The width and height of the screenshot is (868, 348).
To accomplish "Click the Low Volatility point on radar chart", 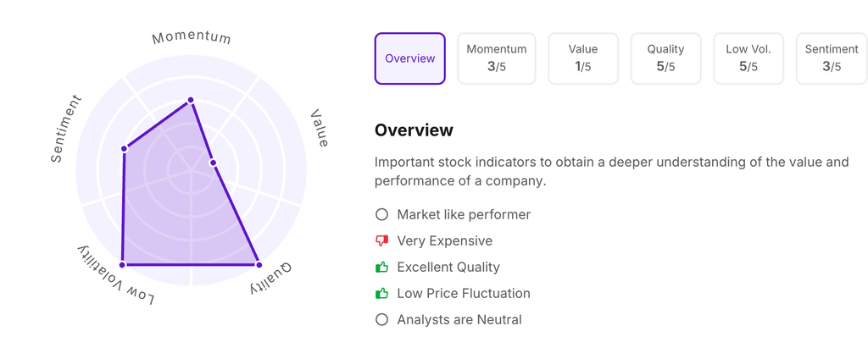I will coord(122,265).
